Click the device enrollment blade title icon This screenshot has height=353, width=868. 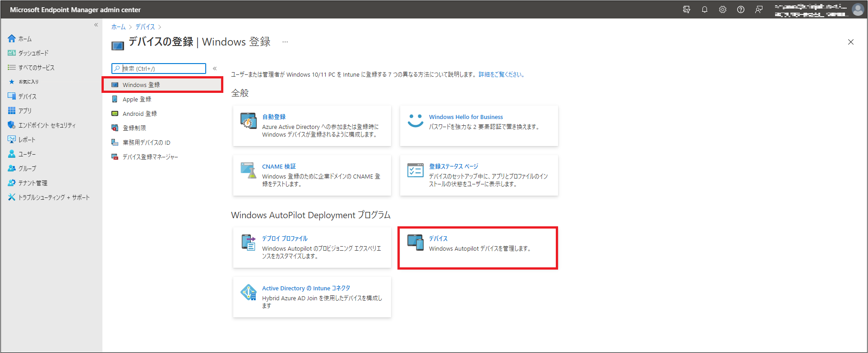[118, 46]
